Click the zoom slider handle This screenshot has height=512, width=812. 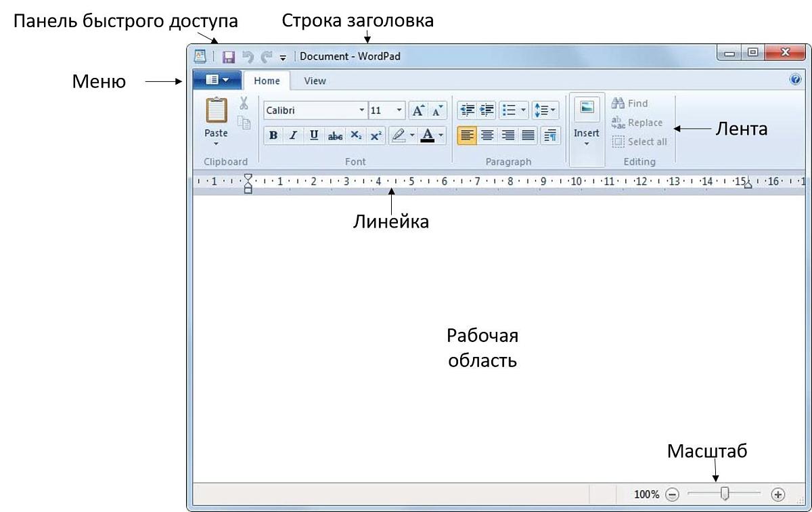(x=725, y=495)
